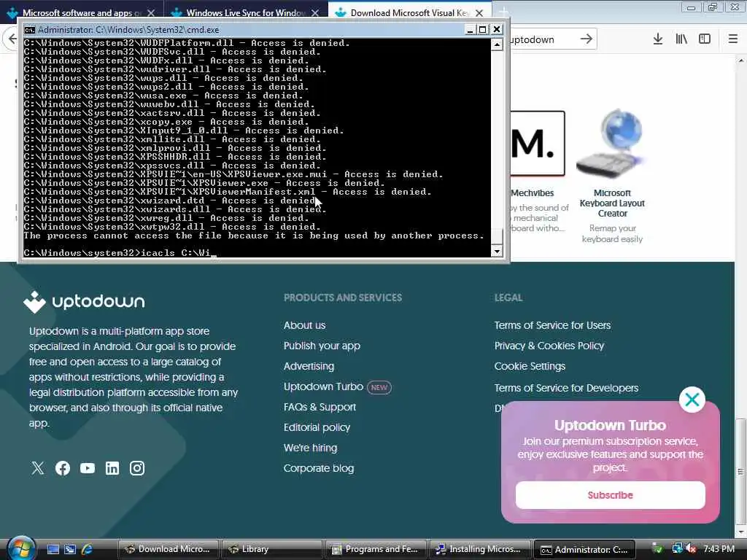Close Microsoft software and apps tab

coord(150,13)
